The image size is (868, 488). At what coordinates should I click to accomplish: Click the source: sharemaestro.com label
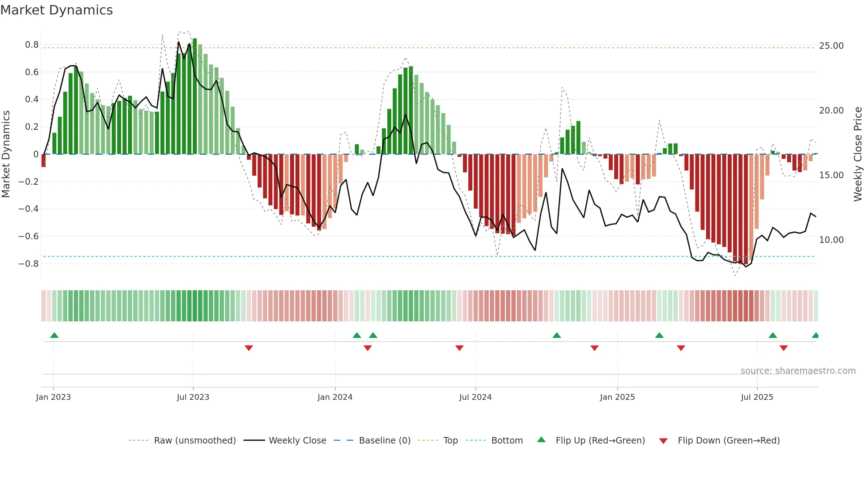(798, 371)
